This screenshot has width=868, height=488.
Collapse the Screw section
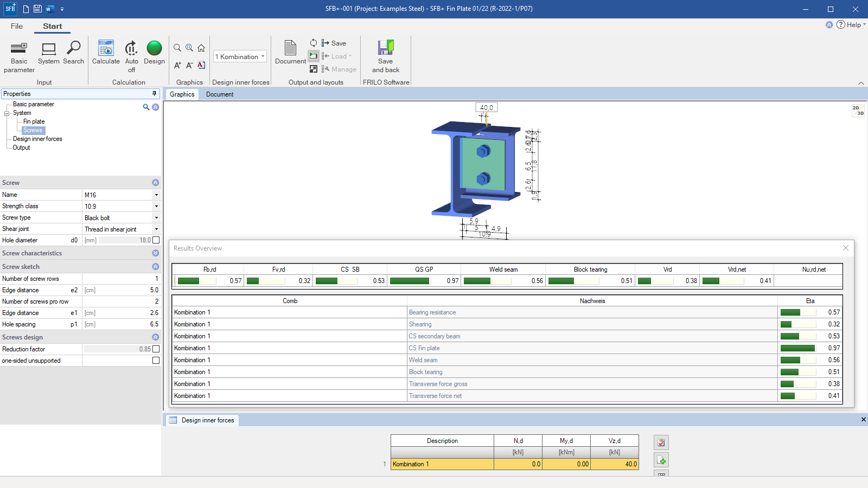coord(156,183)
